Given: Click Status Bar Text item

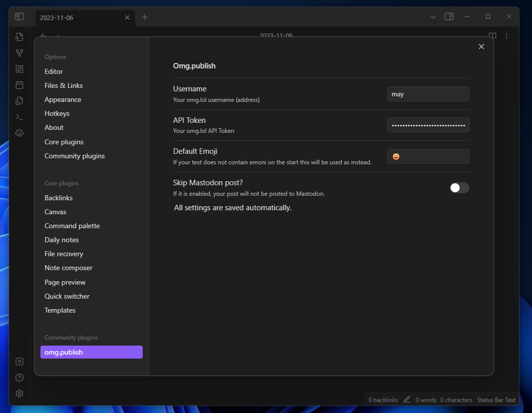Looking at the screenshot, I should click(x=496, y=400).
